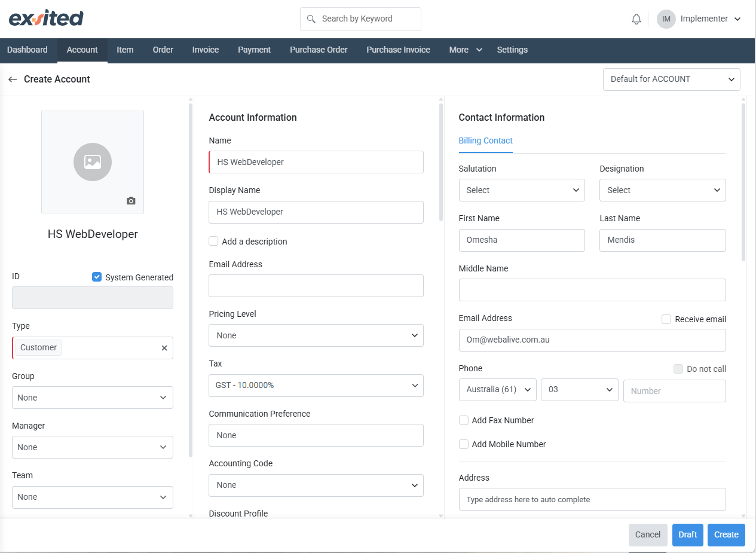Click the Exsited logo
The width and height of the screenshot is (756, 553).
click(x=46, y=19)
